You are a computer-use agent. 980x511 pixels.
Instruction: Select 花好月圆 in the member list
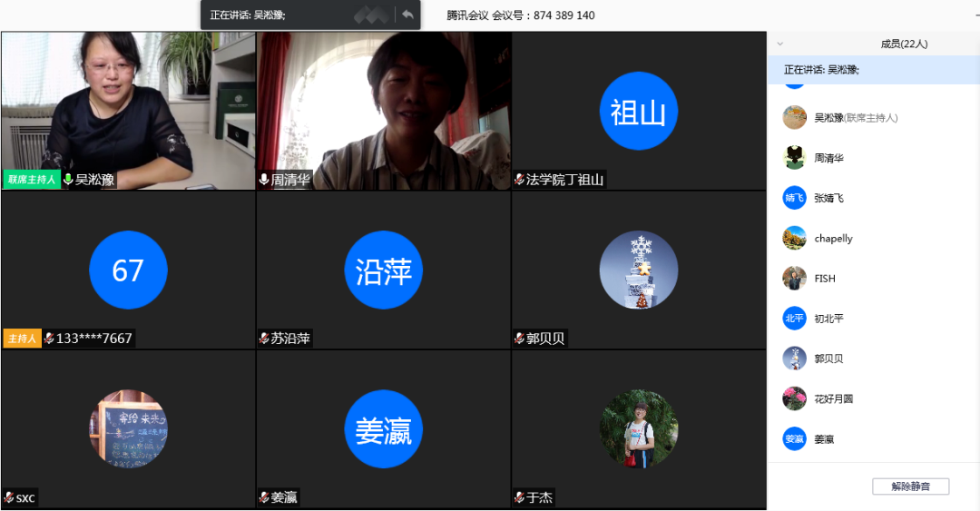point(833,398)
